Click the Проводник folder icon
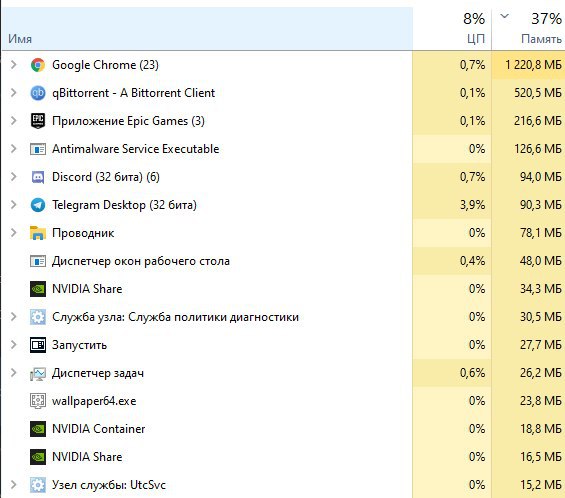The image size is (565, 498). 38,233
